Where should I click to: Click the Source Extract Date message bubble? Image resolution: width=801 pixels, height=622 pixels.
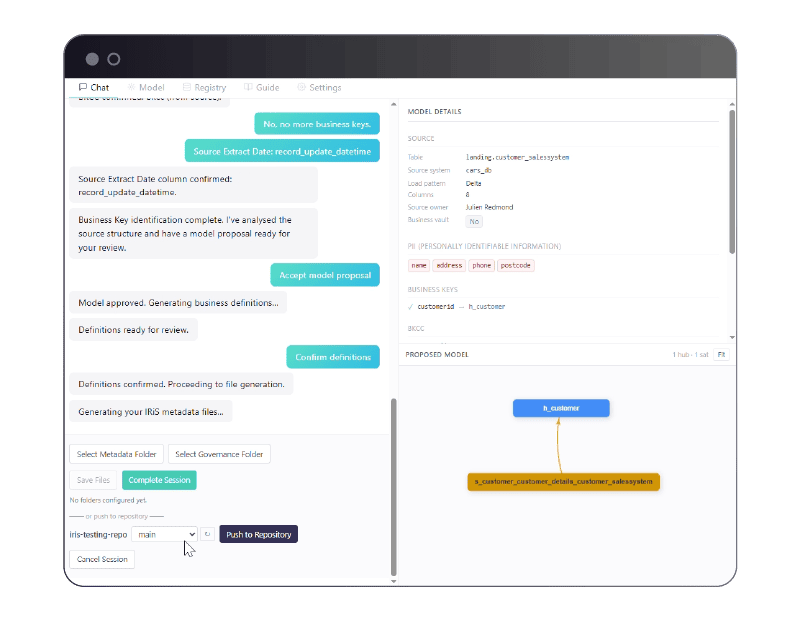[x=282, y=151]
